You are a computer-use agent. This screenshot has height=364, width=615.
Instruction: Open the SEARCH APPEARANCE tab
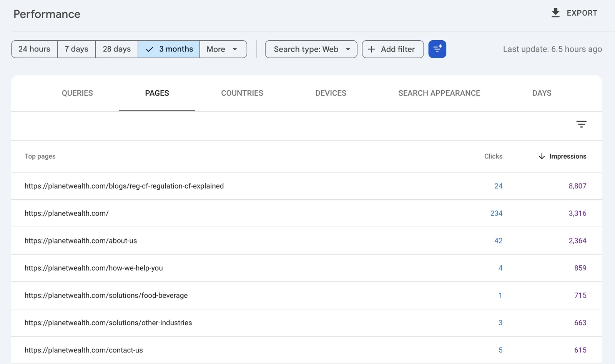[439, 93]
